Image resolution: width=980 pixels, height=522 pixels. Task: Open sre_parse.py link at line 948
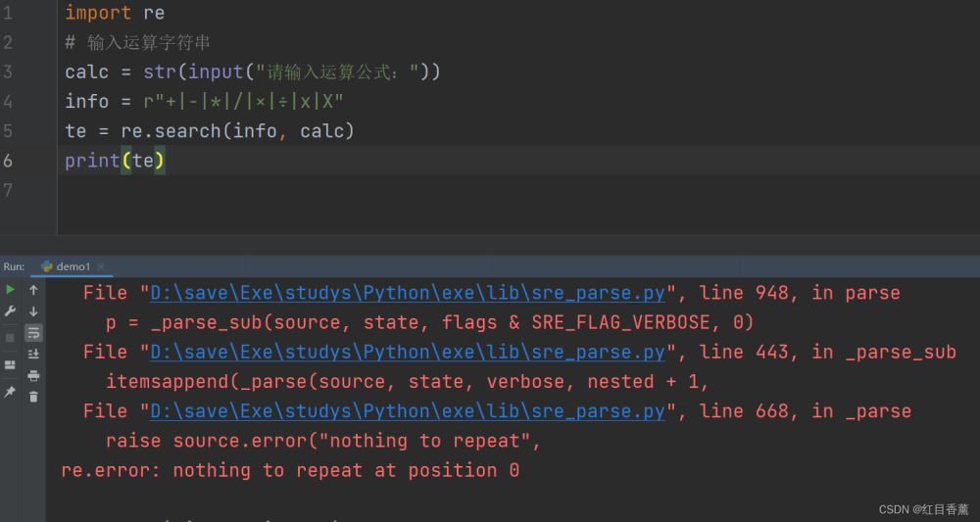click(x=408, y=293)
